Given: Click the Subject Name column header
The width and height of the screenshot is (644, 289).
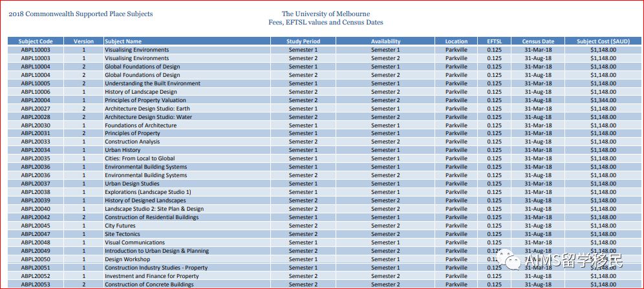Looking at the screenshot, I should click(x=187, y=41).
